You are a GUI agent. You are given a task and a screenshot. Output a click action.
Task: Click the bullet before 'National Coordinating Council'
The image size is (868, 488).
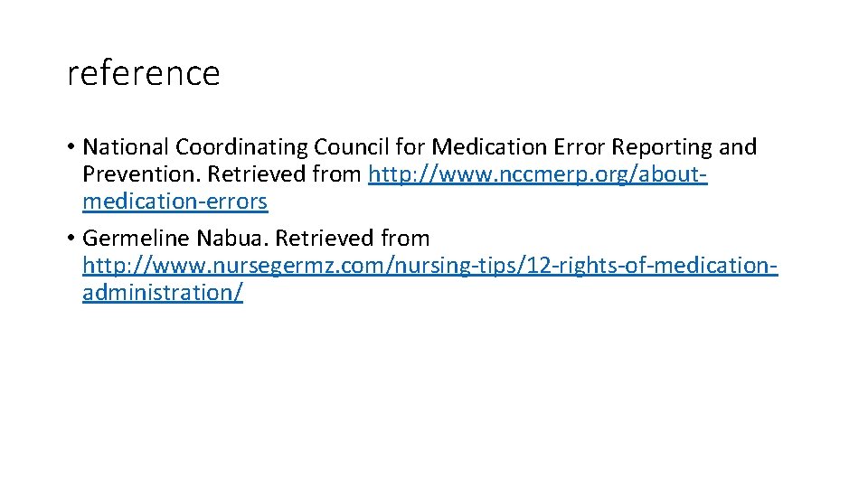[x=71, y=147]
